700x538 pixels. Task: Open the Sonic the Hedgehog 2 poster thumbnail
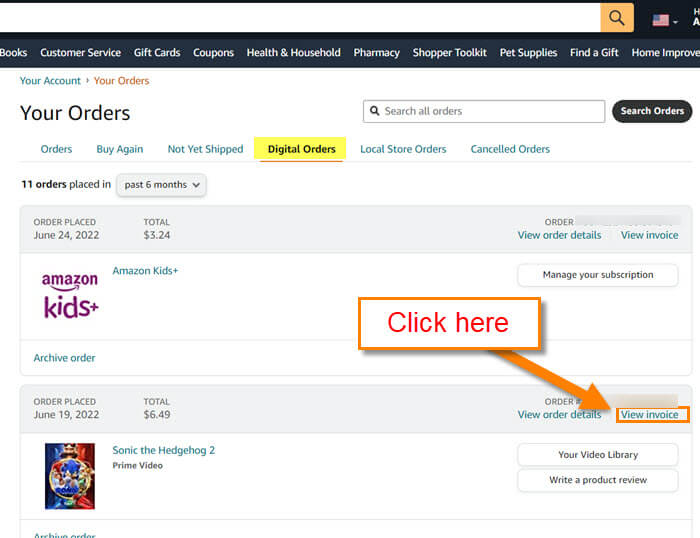(x=70, y=476)
